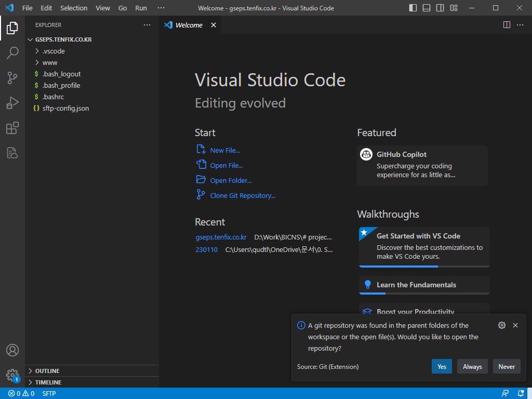Open notifications bell in status bar
This screenshot has height=399, width=532.
coord(521,394)
